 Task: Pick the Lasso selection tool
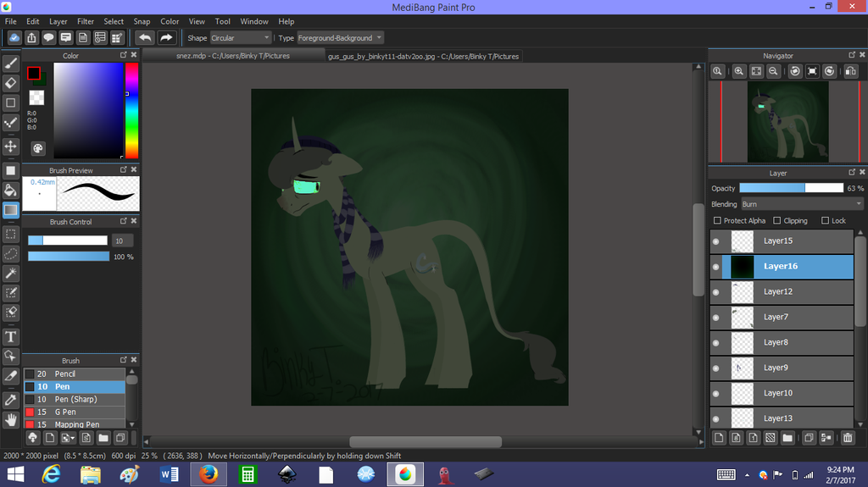pyautogui.click(x=10, y=254)
